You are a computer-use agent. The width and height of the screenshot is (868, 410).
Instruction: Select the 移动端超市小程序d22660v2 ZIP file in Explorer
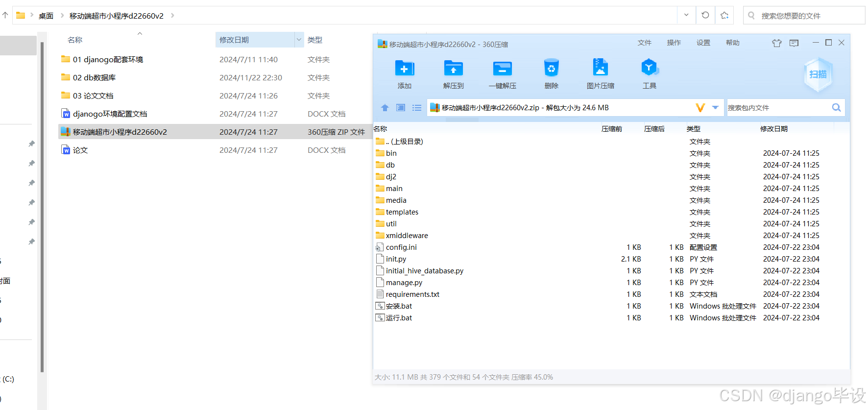[215, 132]
